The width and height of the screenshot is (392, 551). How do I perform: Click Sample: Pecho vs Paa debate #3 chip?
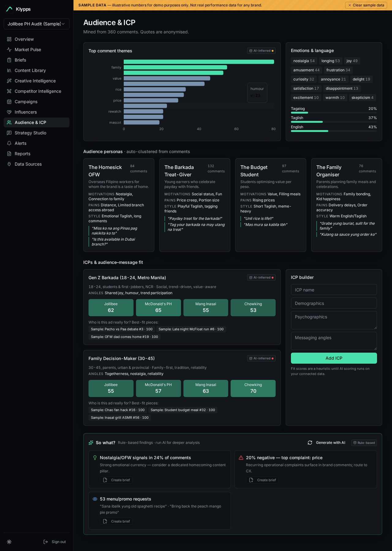(122, 329)
